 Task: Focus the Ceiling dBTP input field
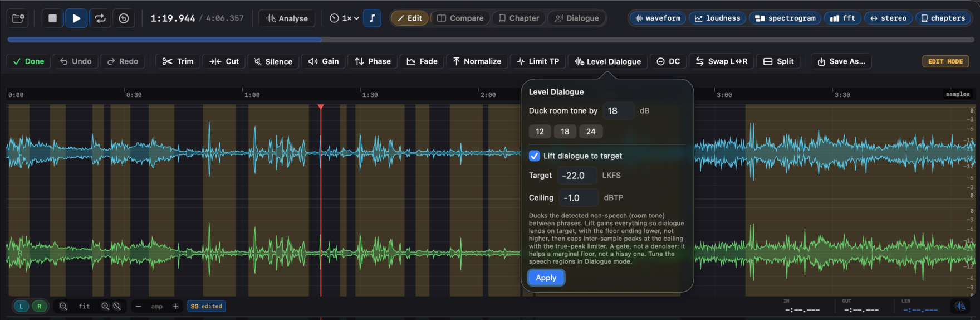(579, 198)
